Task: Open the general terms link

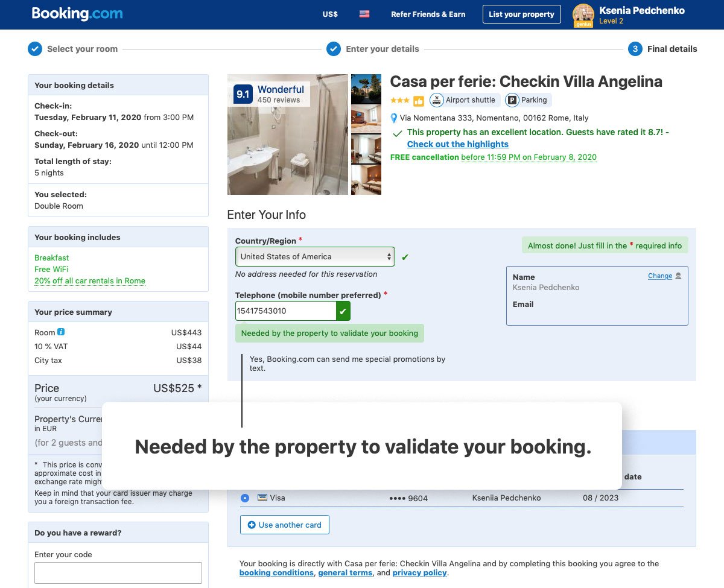Action: (345, 573)
